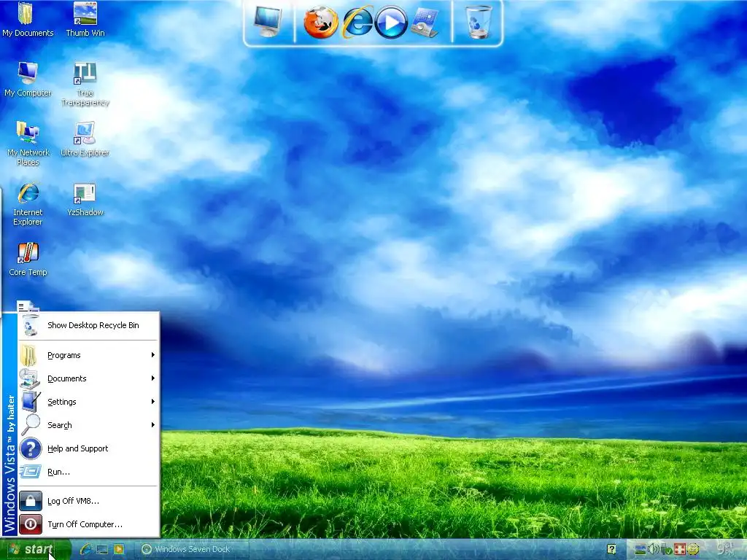Choose Run... in the Start menu
The image size is (747, 560).
point(88,472)
